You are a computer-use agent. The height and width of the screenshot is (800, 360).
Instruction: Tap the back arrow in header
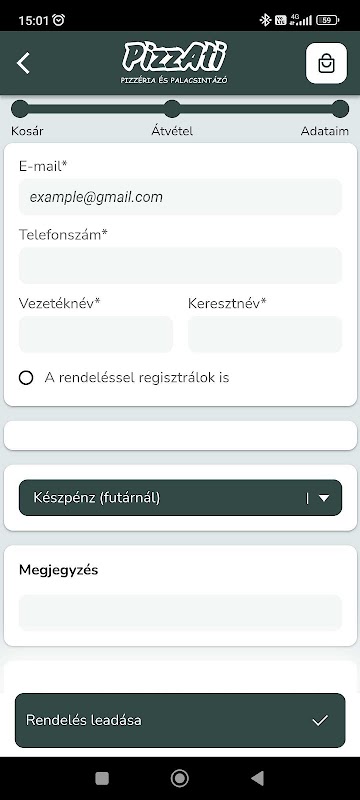click(23, 63)
